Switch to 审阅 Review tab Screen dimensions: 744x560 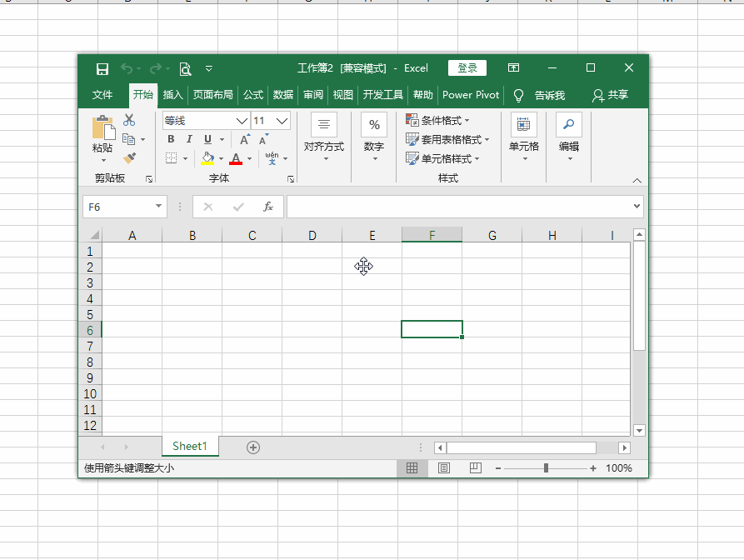[x=313, y=95]
